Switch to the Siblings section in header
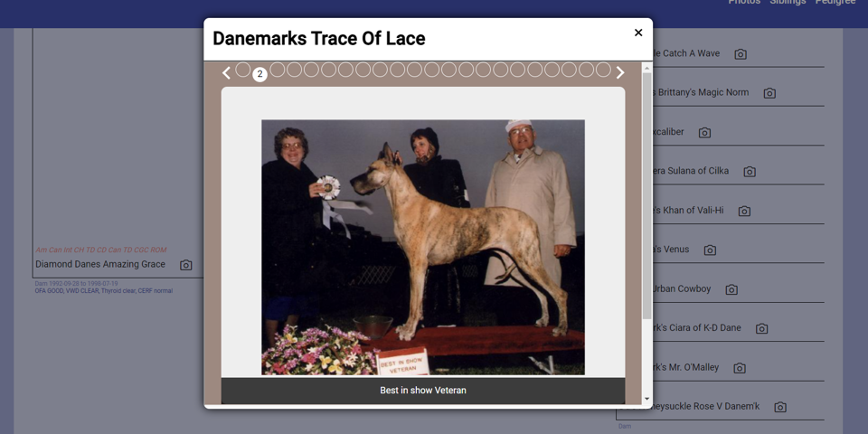The image size is (868, 434). pos(788,2)
